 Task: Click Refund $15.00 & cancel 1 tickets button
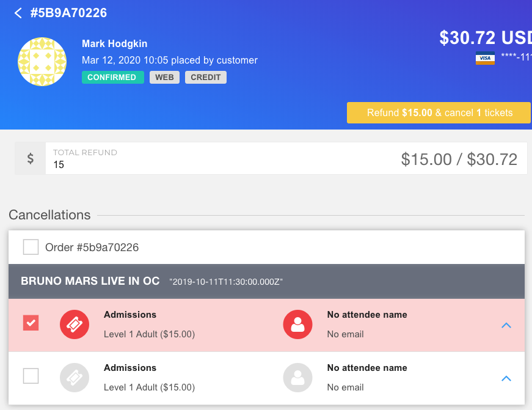[x=439, y=112]
